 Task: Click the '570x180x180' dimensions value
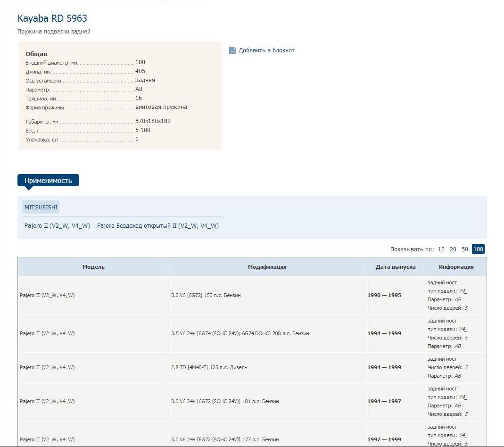coord(153,121)
